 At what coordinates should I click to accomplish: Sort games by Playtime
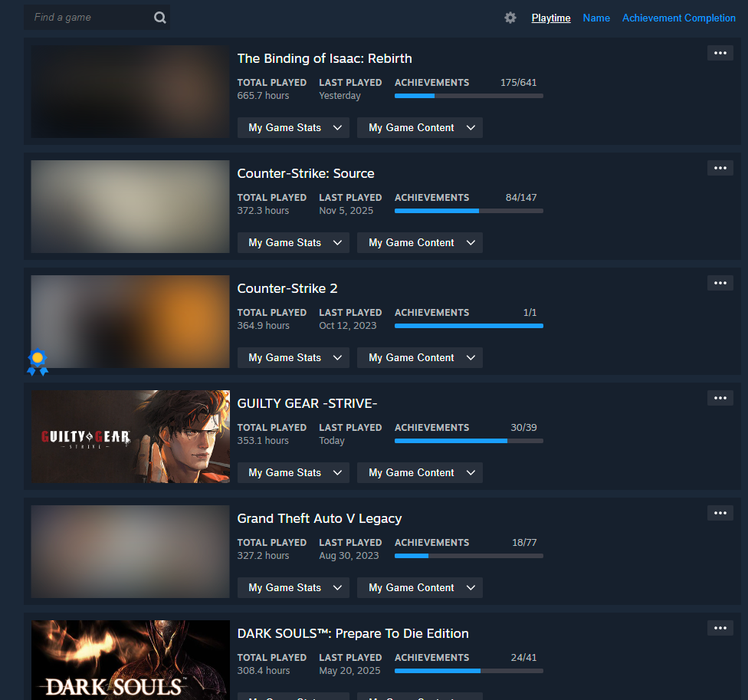tap(551, 18)
